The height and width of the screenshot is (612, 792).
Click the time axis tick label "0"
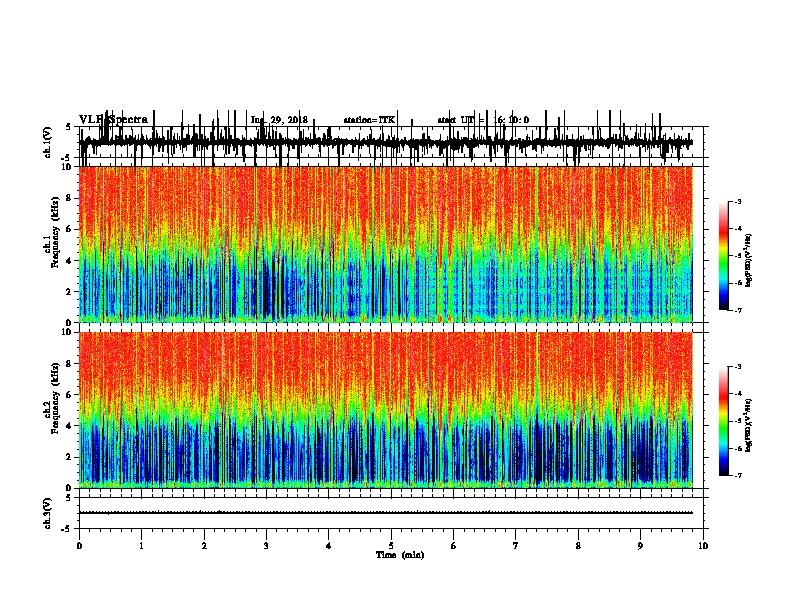click(79, 546)
